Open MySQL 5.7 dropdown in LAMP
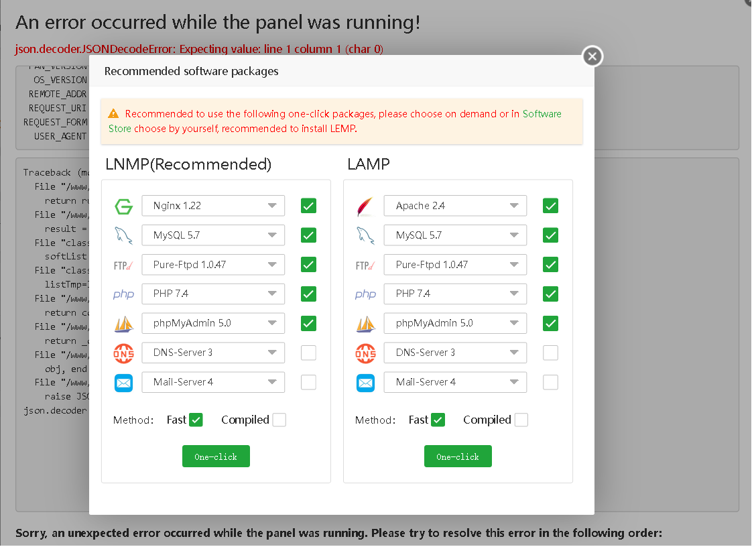The height and width of the screenshot is (549, 756). click(455, 235)
